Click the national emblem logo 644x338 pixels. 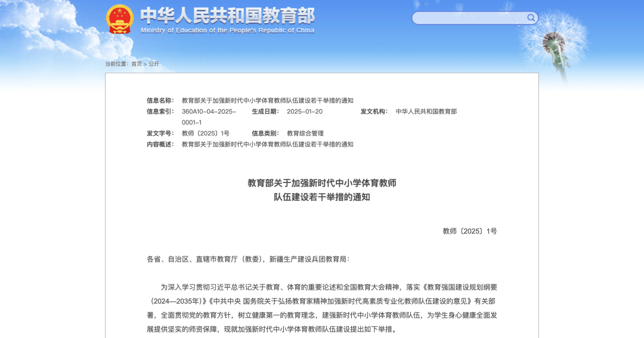[x=119, y=19]
